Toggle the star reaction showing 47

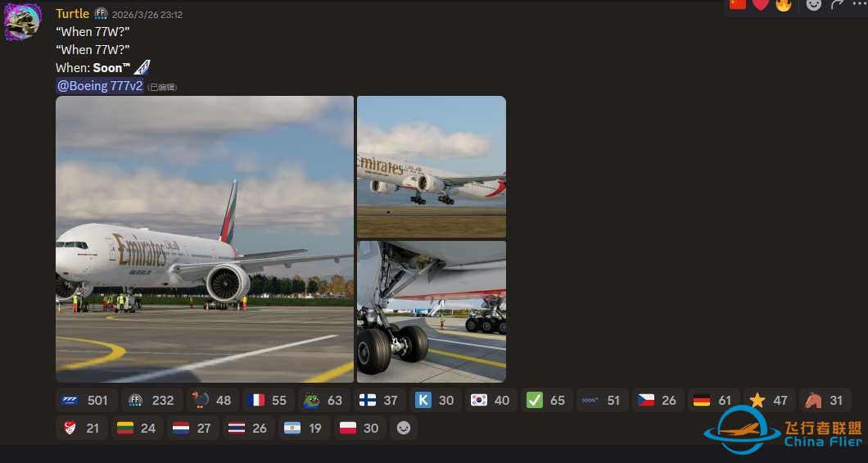[x=768, y=400]
